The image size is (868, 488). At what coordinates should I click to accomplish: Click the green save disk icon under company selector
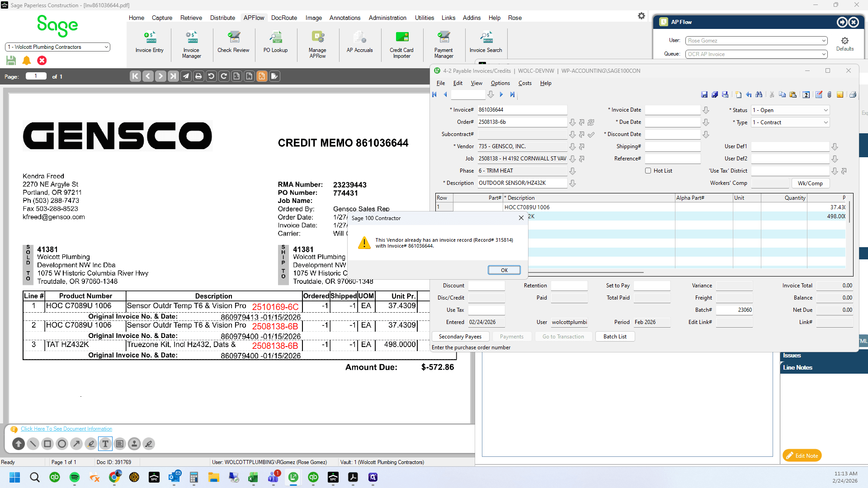(x=11, y=60)
